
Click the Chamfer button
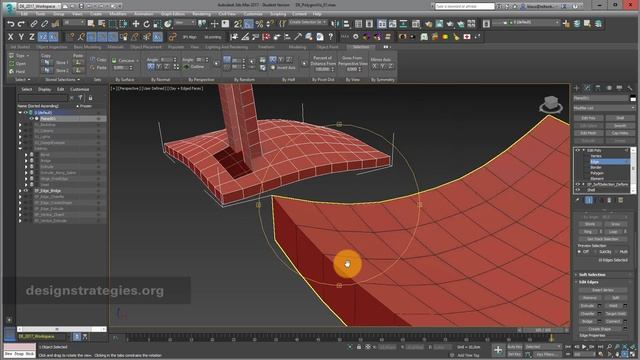tap(587, 313)
